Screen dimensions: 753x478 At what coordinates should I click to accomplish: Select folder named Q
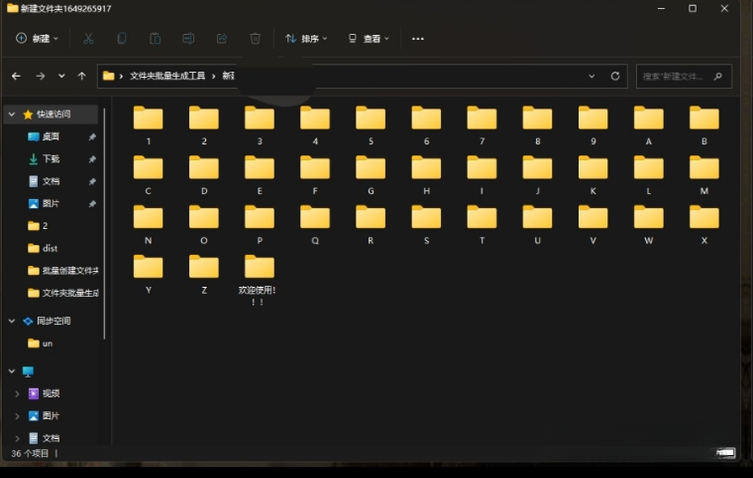coord(315,224)
